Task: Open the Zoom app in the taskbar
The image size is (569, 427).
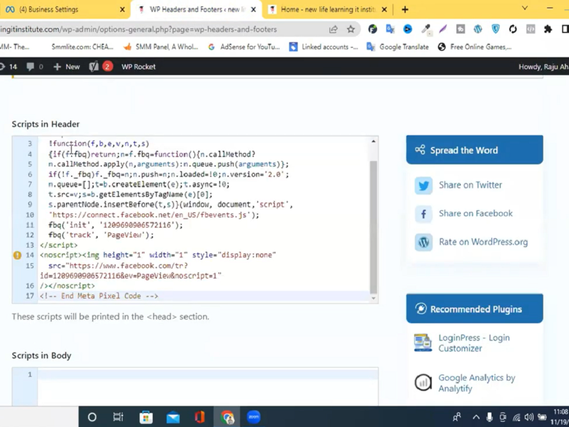Action: pos(254,417)
